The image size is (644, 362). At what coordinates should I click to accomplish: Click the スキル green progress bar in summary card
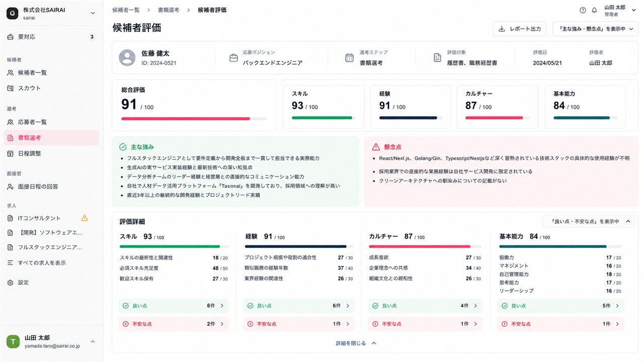(324, 118)
